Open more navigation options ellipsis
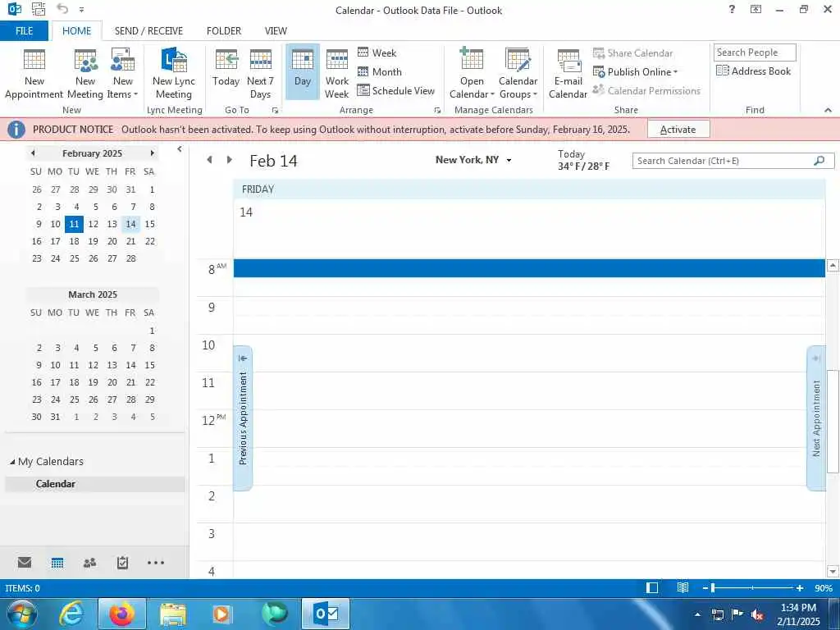This screenshot has width=840, height=630. point(155,562)
